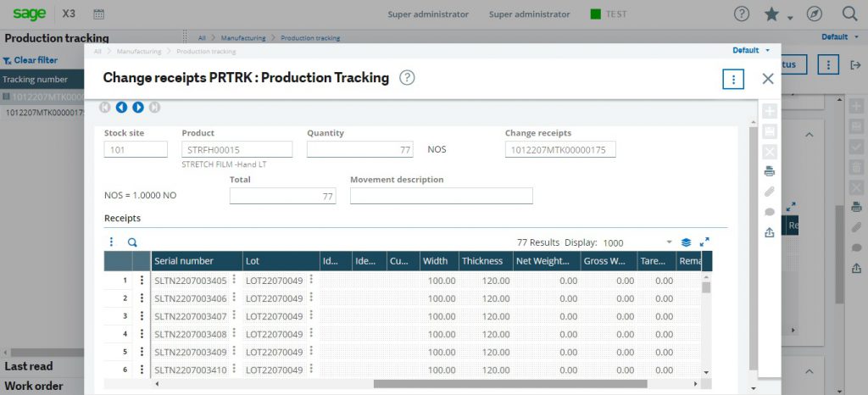This screenshot has width=868, height=395.
Task: Open the calendar icon in top bar
Action: pyautogui.click(x=98, y=14)
